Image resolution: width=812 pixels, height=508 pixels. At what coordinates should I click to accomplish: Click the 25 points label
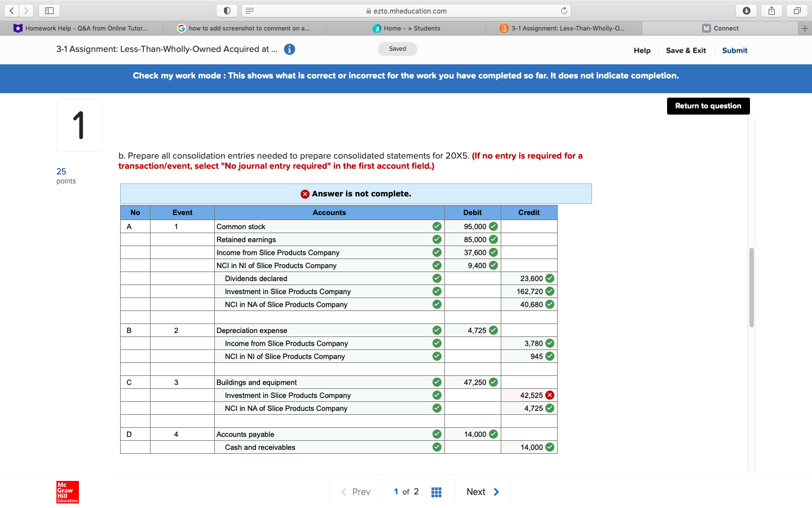click(66, 176)
